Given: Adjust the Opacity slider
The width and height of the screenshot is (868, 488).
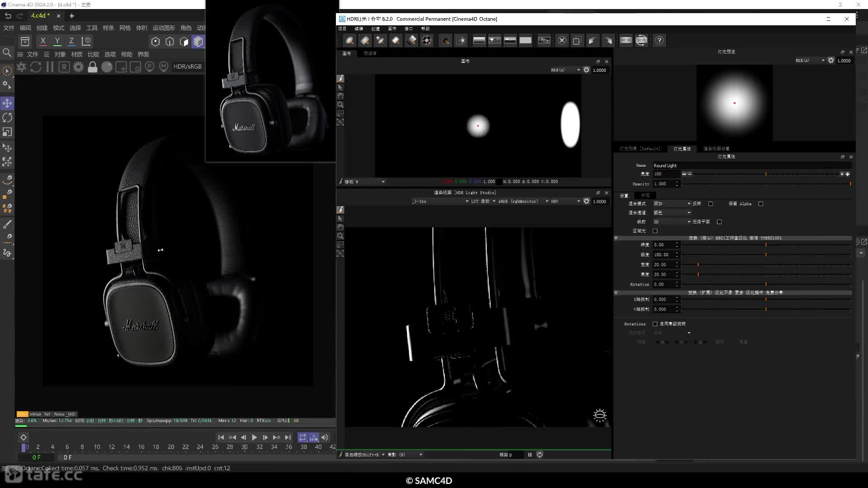Looking at the screenshot, I should (x=766, y=184).
